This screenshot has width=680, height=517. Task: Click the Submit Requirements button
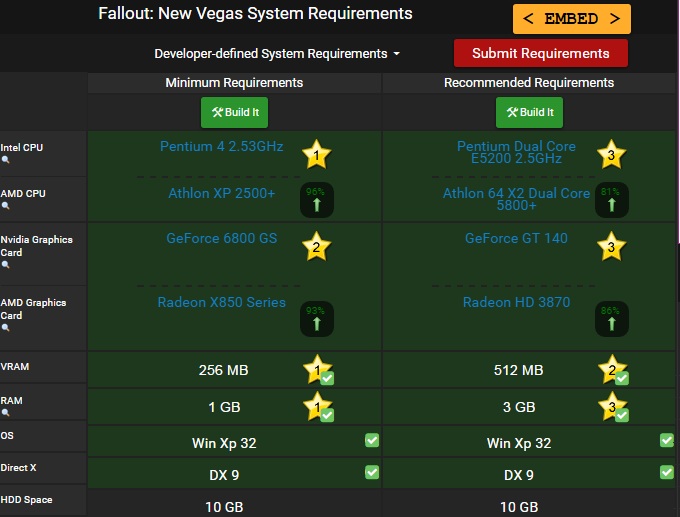(541, 53)
